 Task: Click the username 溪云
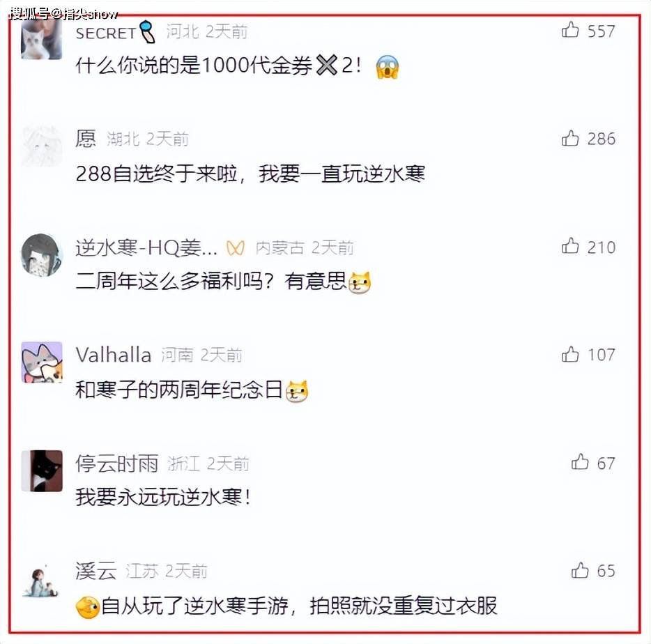pos(96,571)
